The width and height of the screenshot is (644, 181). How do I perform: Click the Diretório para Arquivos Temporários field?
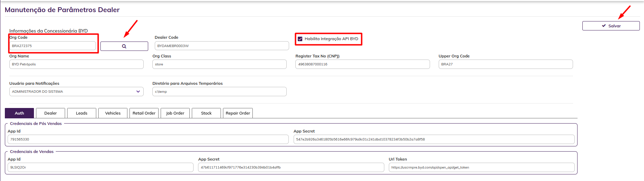pyautogui.click(x=220, y=92)
